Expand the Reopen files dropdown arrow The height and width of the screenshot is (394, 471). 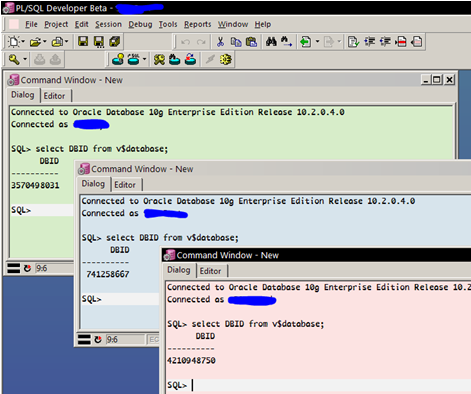click(67, 42)
